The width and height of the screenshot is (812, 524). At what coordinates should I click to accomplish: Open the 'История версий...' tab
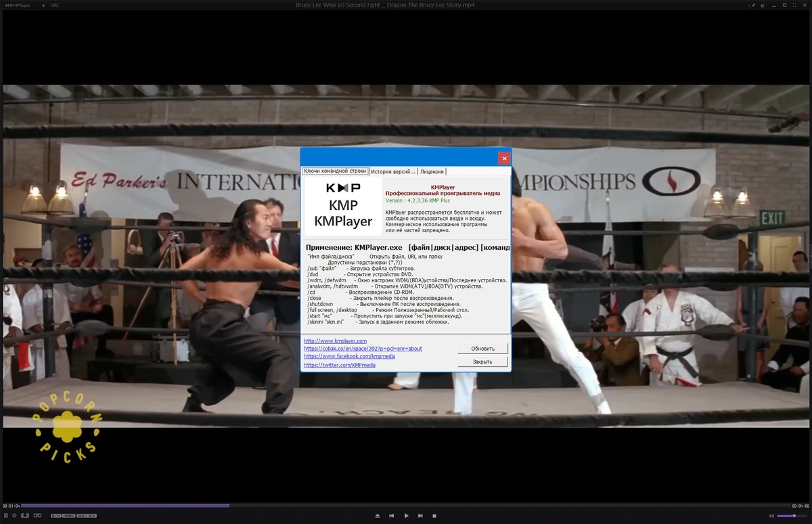pyautogui.click(x=392, y=171)
